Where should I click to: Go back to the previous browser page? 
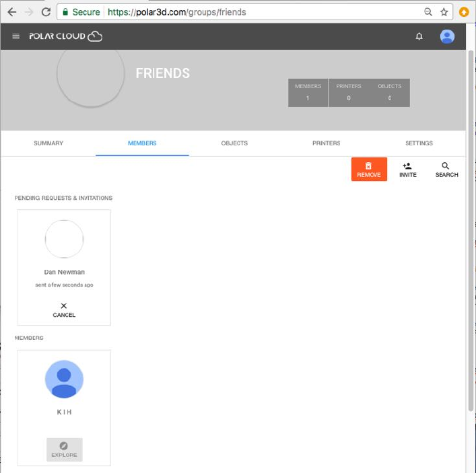coord(12,12)
